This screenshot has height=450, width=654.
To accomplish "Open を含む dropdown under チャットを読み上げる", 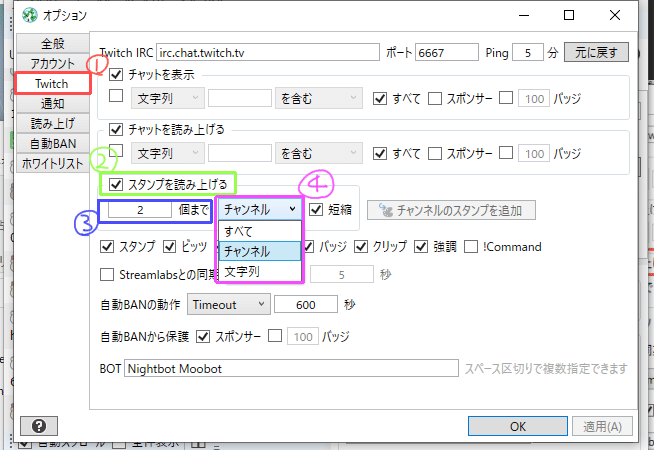I will click(x=319, y=153).
